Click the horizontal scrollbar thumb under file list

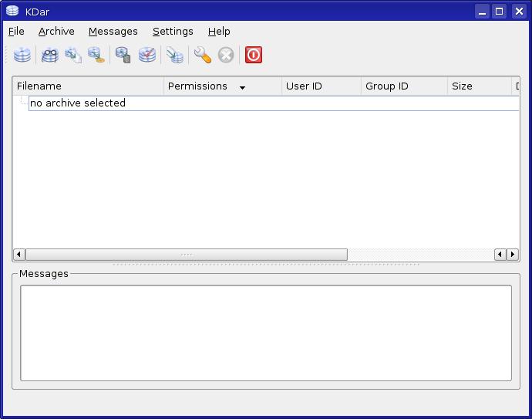tap(187, 255)
